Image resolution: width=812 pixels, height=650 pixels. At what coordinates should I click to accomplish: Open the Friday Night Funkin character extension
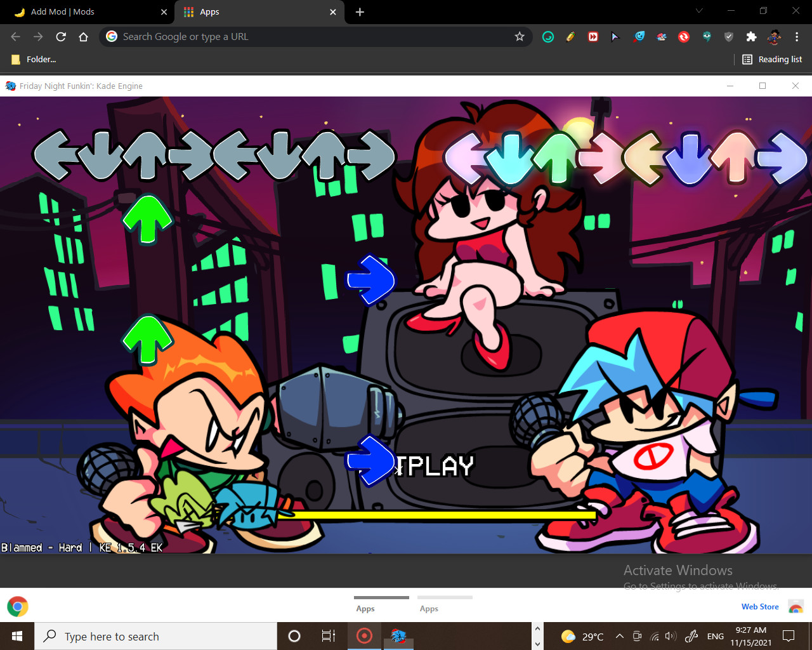[662, 37]
